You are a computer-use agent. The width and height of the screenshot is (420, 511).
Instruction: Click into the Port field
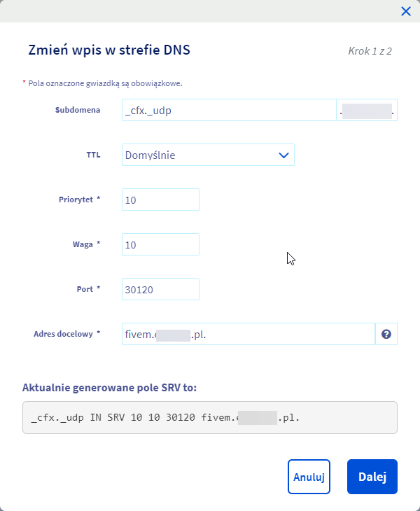(x=160, y=289)
